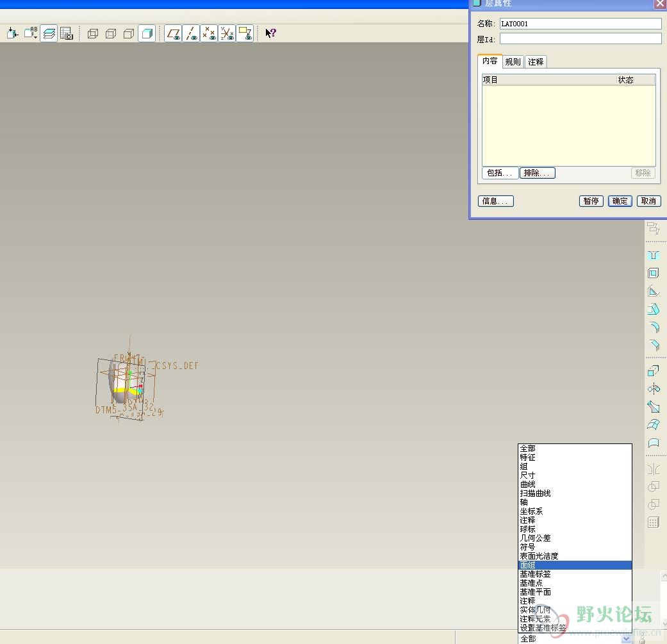The image size is (667, 644).
Task: Click the 暂停 button
Action: 591,201
